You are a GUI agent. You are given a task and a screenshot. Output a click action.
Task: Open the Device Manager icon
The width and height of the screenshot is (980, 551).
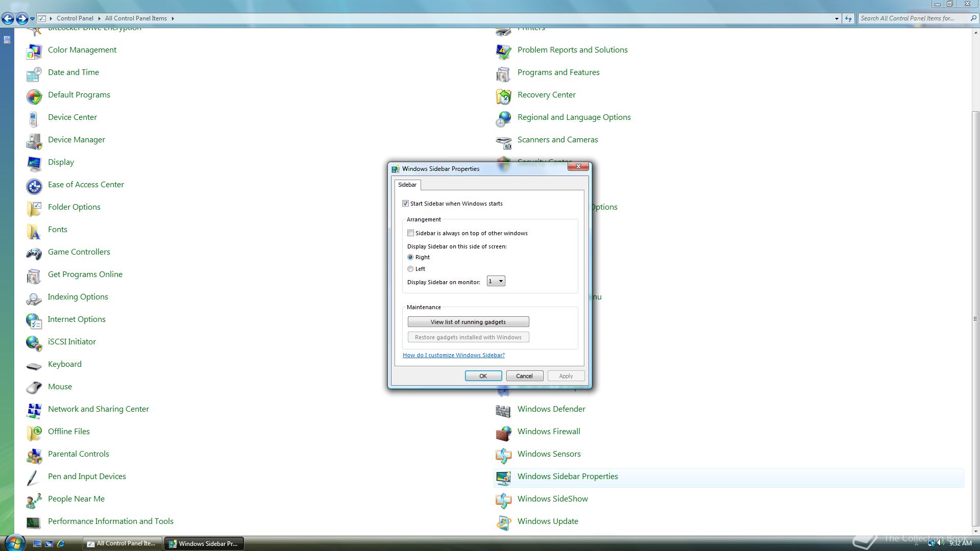pos(34,141)
